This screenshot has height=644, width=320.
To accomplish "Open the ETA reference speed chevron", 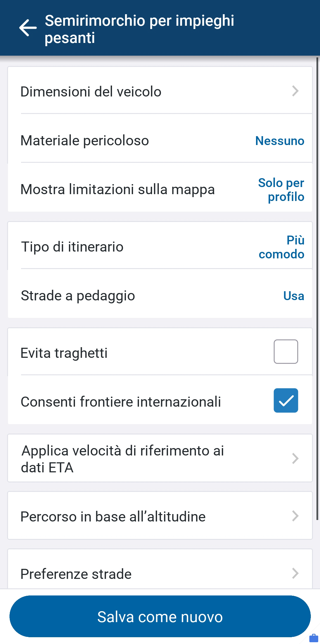I will click(295, 458).
